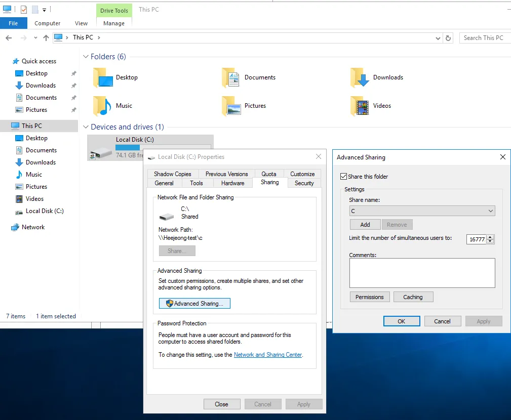Screen dimensions: 511x420
Task: Select the Videos folder icon
Action: (360, 106)
